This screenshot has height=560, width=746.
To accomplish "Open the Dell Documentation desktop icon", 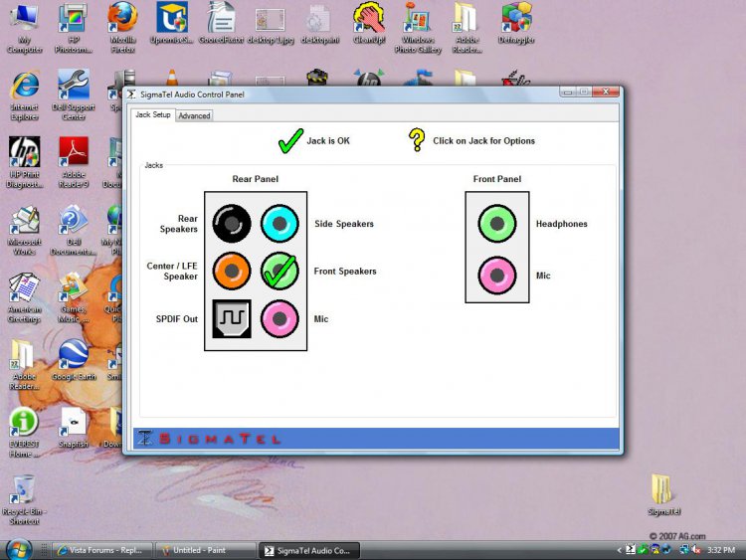I will [74, 231].
